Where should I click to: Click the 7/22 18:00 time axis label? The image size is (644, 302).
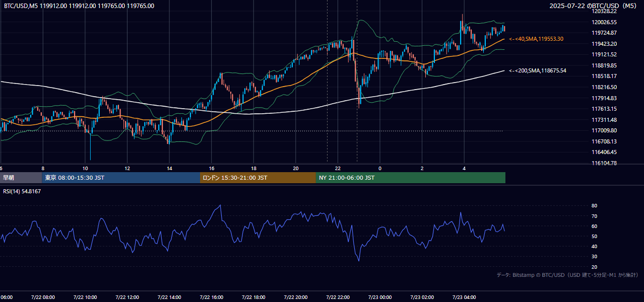pyautogui.click(x=253, y=297)
